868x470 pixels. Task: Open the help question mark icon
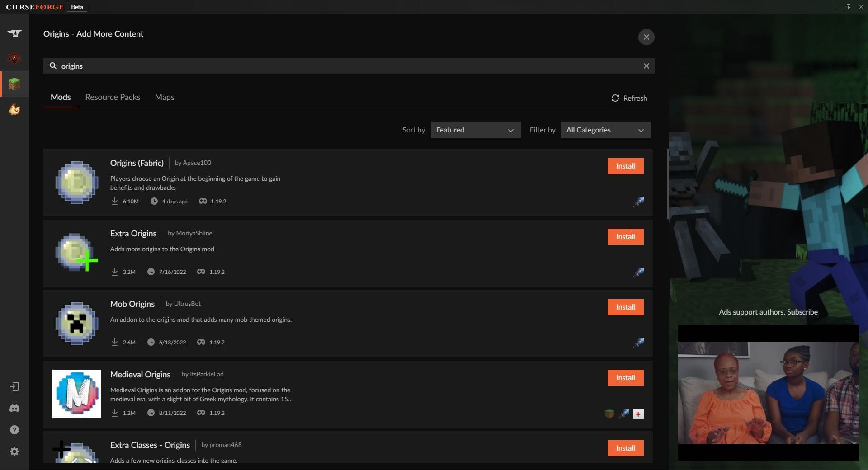(14, 430)
